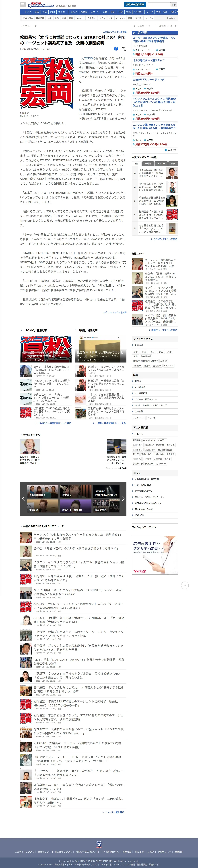
Task: Open 冨永愛の長男 recommended thumbnail
Action: point(116,446)
